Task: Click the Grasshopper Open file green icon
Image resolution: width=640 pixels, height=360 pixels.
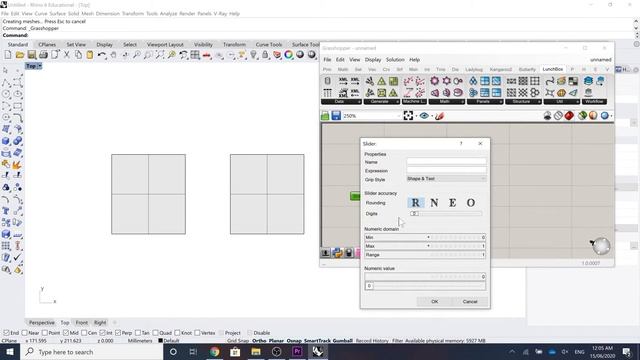Action: point(325,116)
